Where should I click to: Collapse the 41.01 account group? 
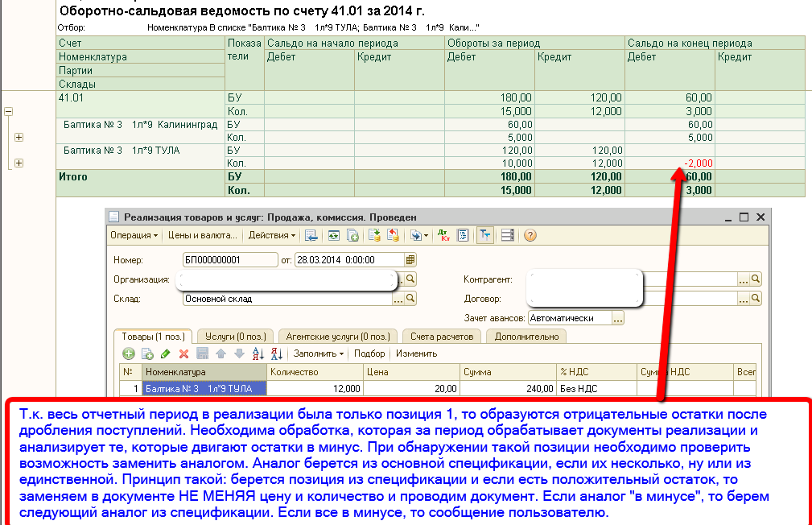[9, 112]
